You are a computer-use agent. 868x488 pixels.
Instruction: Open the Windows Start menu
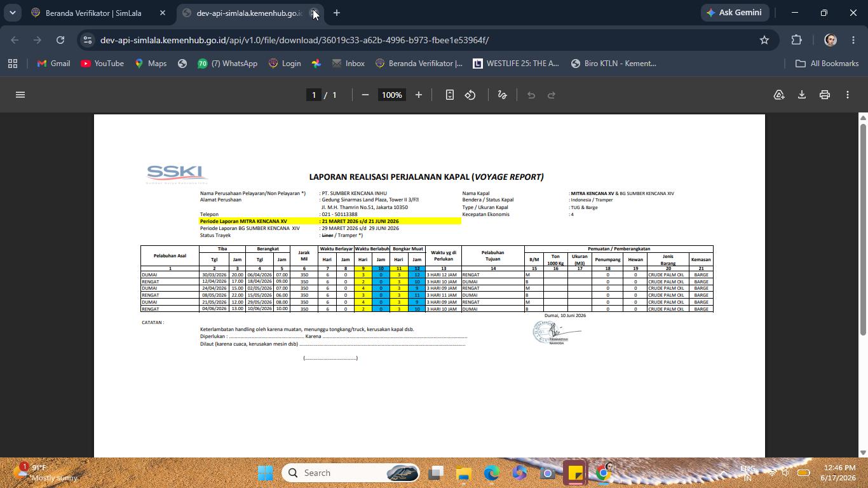(266, 473)
